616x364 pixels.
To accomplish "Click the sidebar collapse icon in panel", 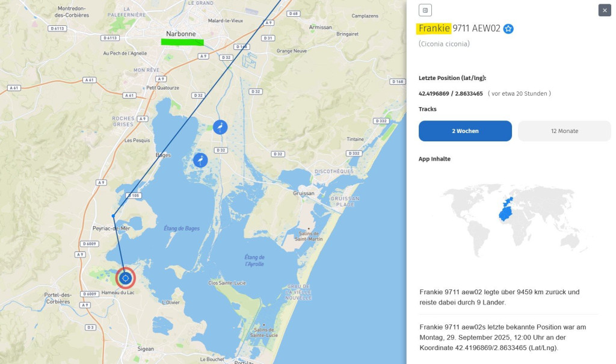I will (425, 10).
